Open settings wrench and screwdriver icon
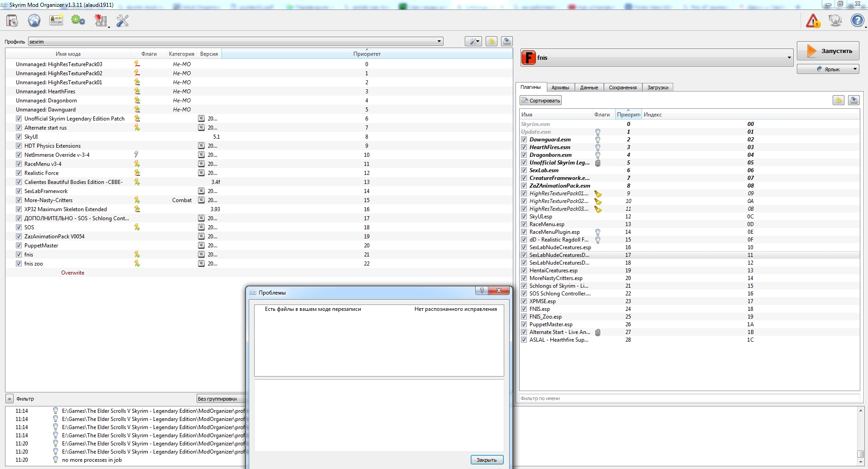Viewport: 868px width, 469px height. click(123, 21)
